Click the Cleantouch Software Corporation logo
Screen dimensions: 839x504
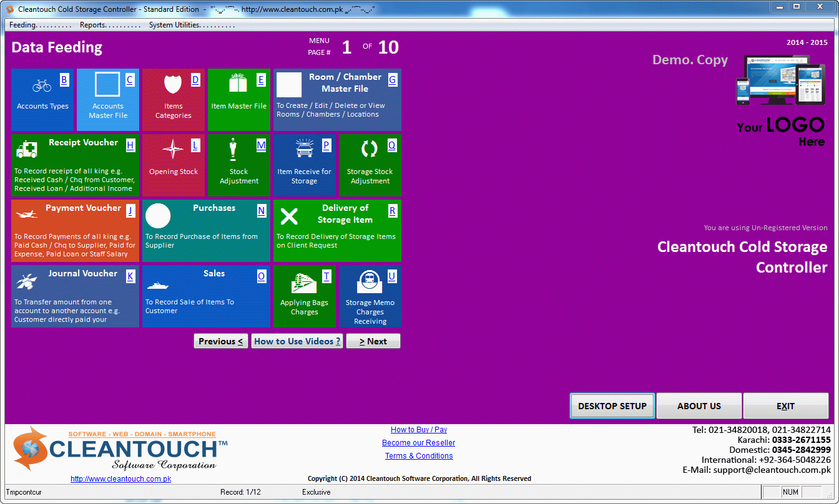click(x=120, y=449)
